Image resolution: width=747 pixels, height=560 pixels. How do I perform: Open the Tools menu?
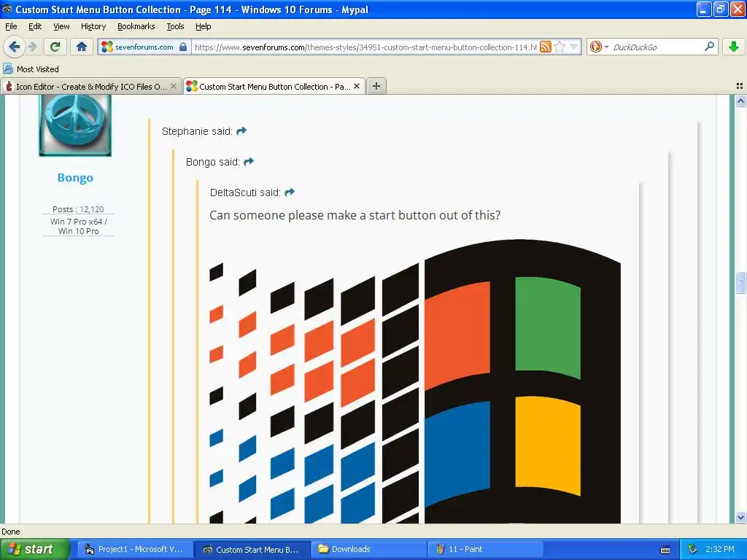[175, 26]
